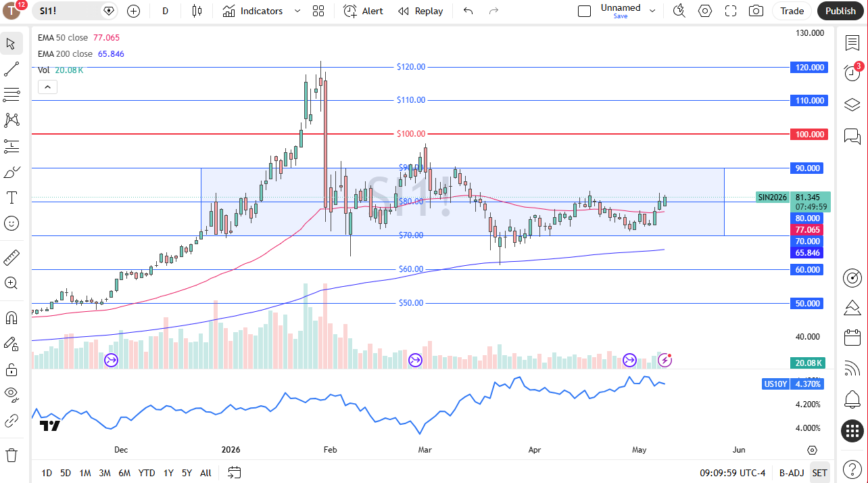Open indicator templates grid
The image size is (868, 483).
318,11
